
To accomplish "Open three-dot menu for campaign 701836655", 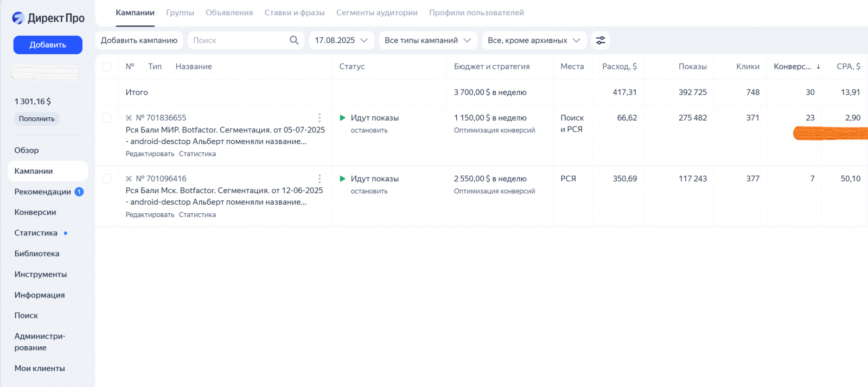I will (x=320, y=118).
